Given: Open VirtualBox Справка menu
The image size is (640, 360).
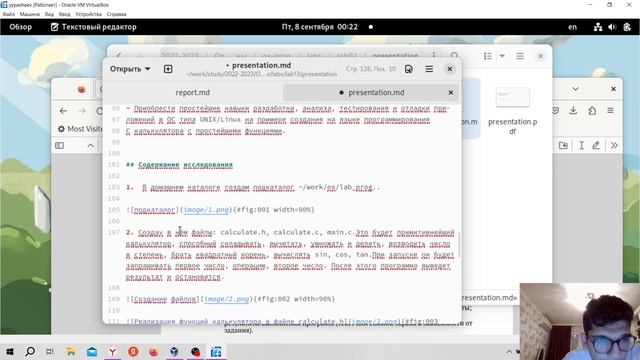Looking at the screenshot, I should [x=117, y=14].
